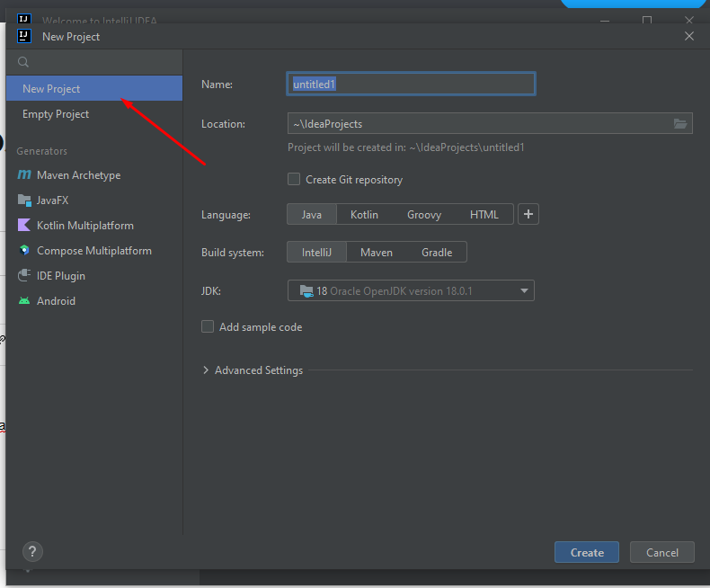Click the 'Location:' label
Image resolution: width=710 pixels, height=588 pixels.
coord(223,124)
